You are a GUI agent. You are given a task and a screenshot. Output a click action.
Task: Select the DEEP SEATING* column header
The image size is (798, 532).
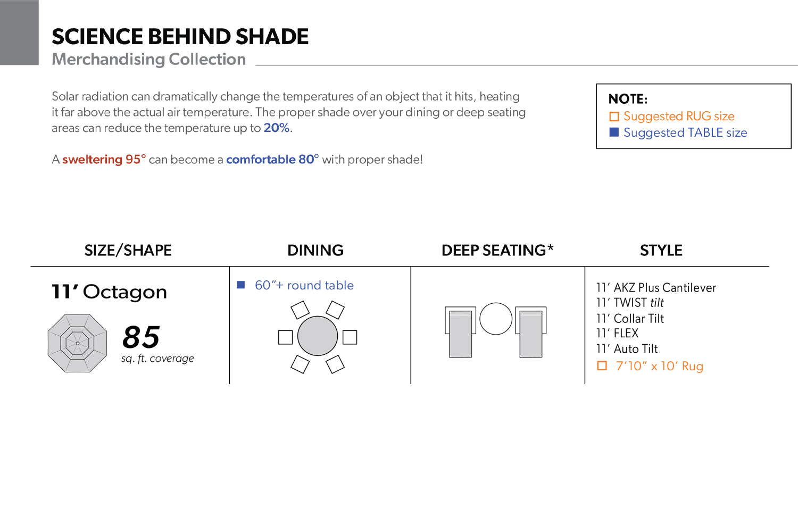coord(497,251)
